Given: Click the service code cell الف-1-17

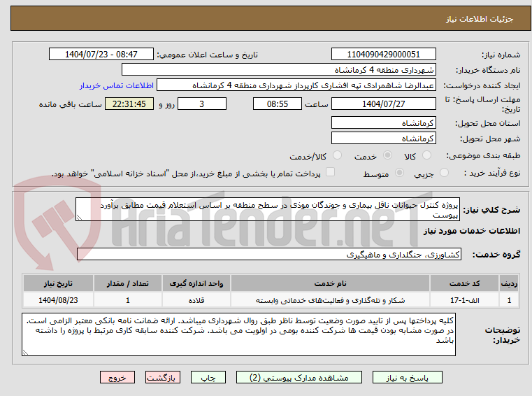Looking at the screenshot, I should (x=464, y=300).
